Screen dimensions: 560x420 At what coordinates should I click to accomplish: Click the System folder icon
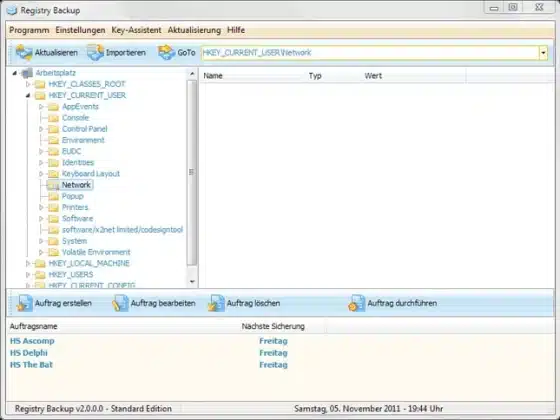53,241
